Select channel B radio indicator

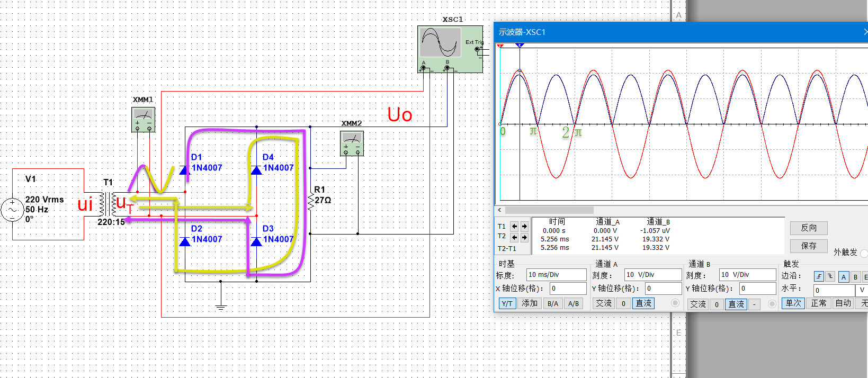pos(772,304)
